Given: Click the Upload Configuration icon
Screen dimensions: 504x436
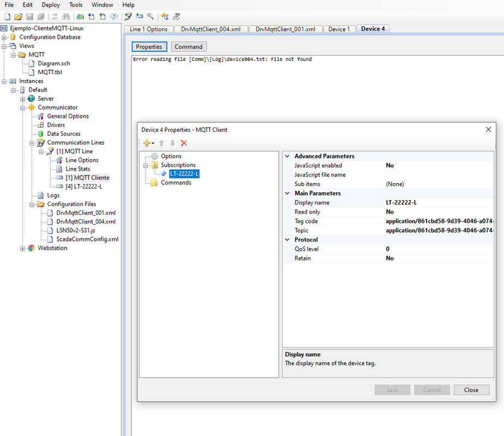Looking at the screenshot, I should [x=102, y=16].
